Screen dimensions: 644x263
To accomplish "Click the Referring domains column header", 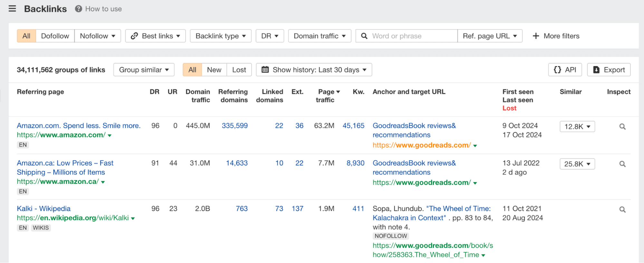I will click(233, 96).
